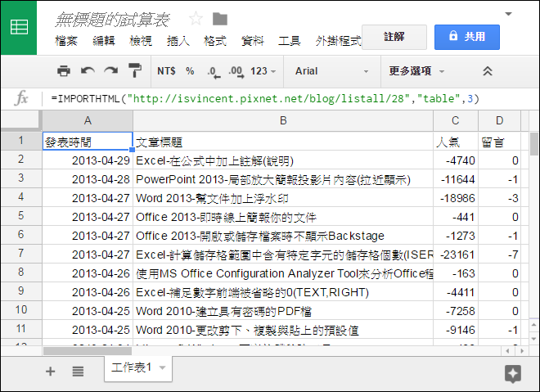Open the Google Sheets home icon
The height and width of the screenshot is (392, 540).
click(x=19, y=27)
